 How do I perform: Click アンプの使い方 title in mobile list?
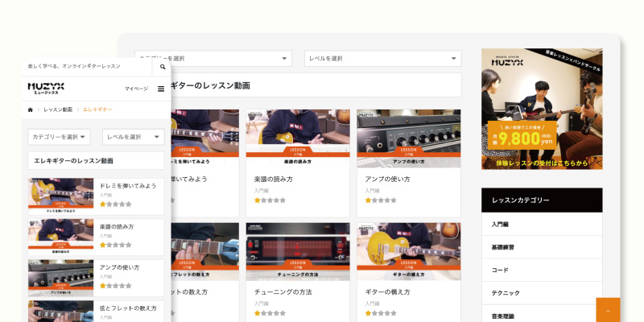(119, 267)
